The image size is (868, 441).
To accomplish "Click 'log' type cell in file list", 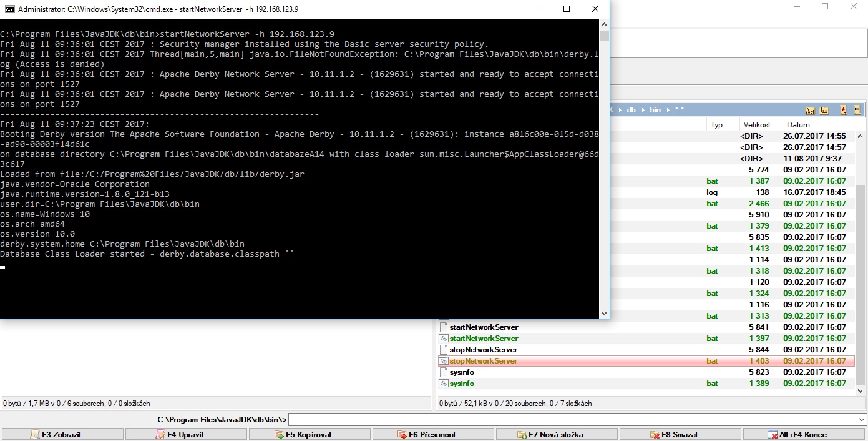I will point(712,192).
